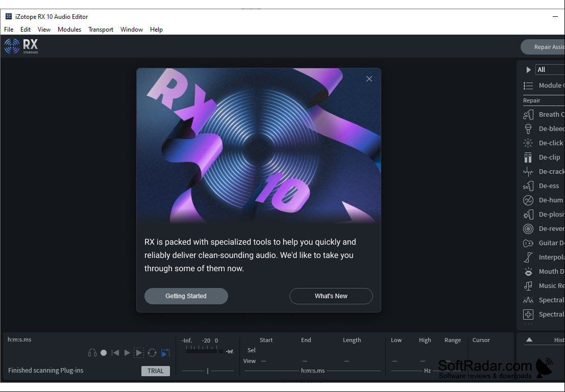Click the De-ess module label

pyautogui.click(x=549, y=186)
